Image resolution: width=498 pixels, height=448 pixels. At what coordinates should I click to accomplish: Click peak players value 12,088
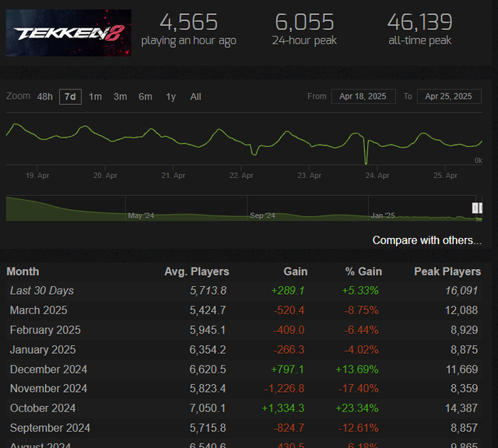461,310
